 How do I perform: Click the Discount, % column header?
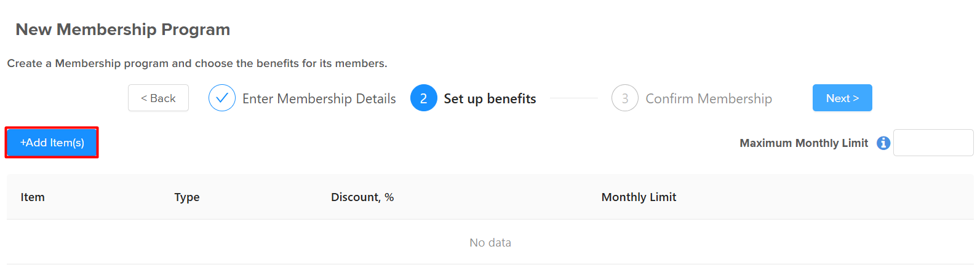pyautogui.click(x=362, y=197)
